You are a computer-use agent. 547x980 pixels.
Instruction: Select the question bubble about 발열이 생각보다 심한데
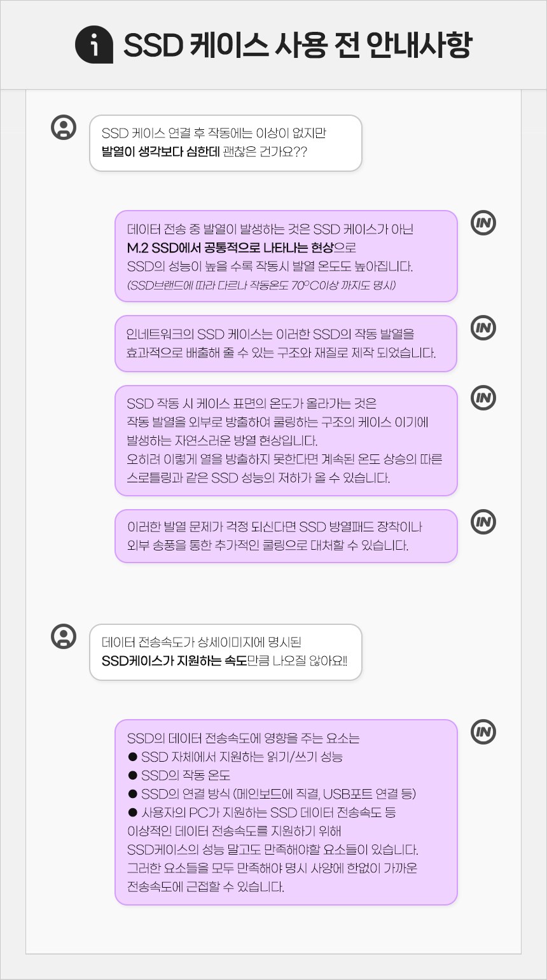click(225, 143)
